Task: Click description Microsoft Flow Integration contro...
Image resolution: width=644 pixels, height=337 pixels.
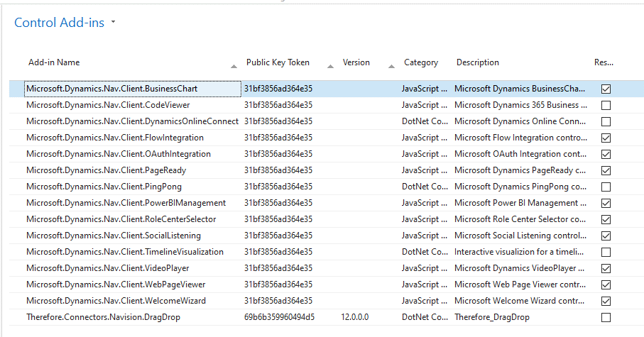Action: point(520,138)
